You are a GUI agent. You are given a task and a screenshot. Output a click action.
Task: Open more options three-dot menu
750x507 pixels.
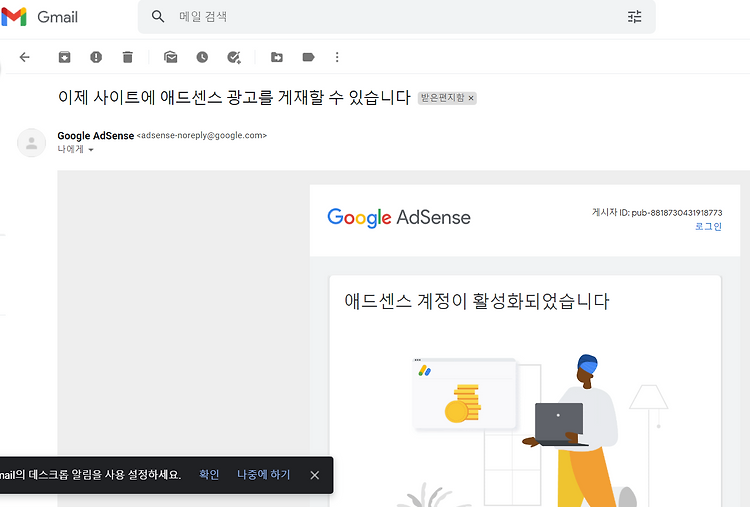coord(337,57)
